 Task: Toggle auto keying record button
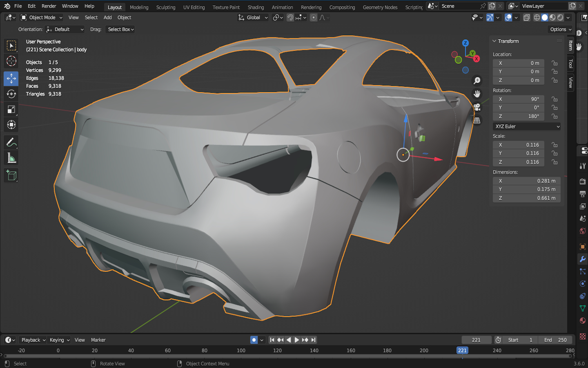(x=254, y=340)
